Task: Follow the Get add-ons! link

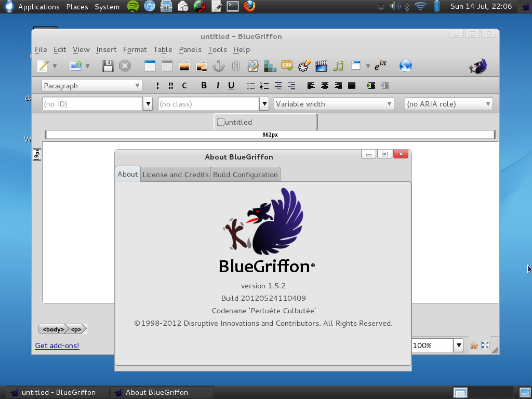Action: [x=57, y=345]
